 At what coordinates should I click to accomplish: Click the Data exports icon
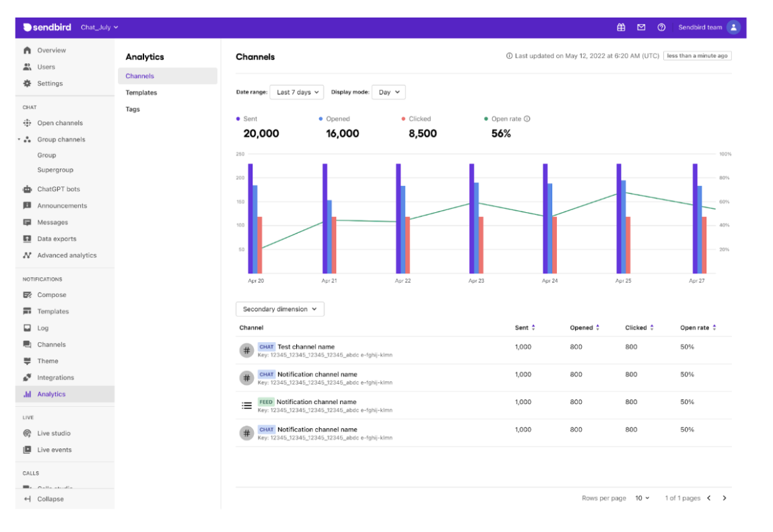(x=27, y=239)
